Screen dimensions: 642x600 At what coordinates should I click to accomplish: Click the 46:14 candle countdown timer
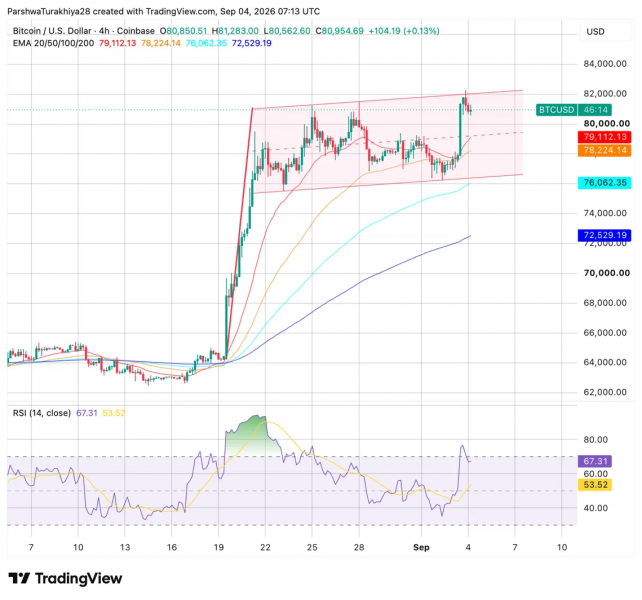[x=595, y=110]
